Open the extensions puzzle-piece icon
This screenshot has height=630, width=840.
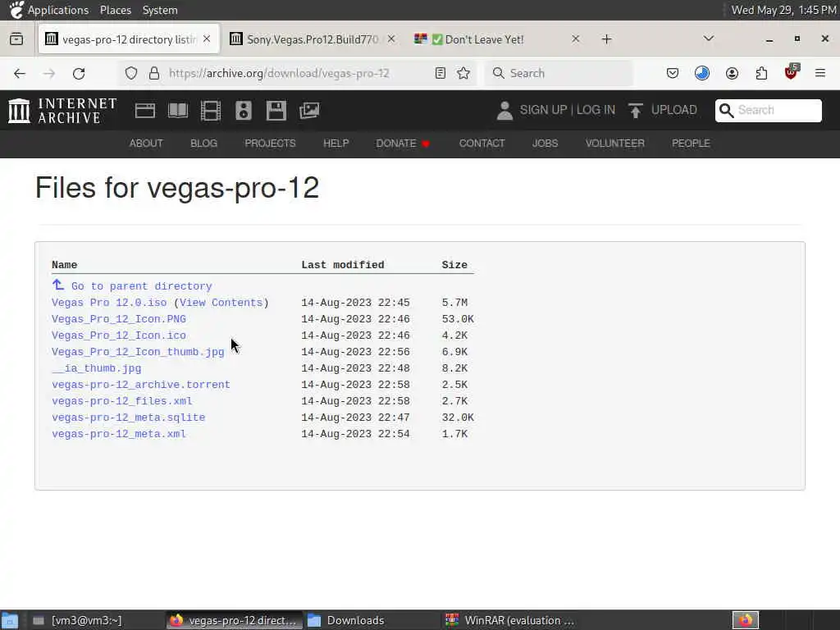click(761, 73)
